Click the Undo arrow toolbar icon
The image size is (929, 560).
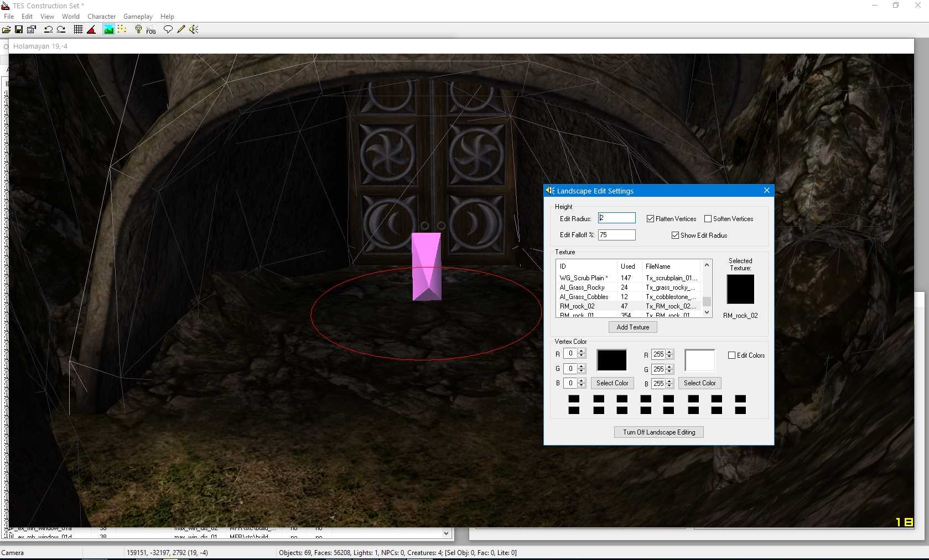[x=48, y=30]
